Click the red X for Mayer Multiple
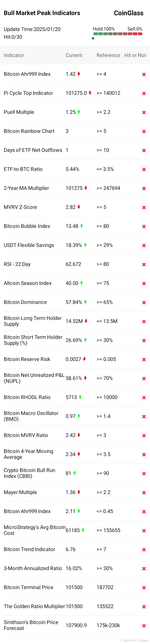The image size is (150, 644). tap(144, 492)
